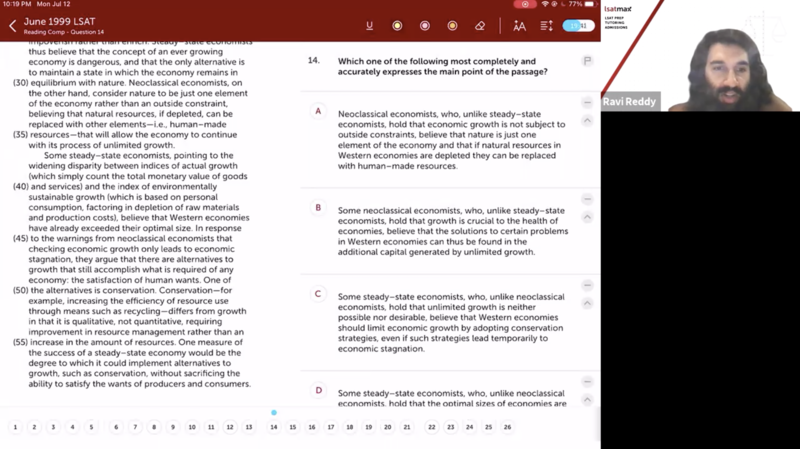The image size is (800, 449).
Task: Select answer choice B
Action: click(x=319, y=208)
